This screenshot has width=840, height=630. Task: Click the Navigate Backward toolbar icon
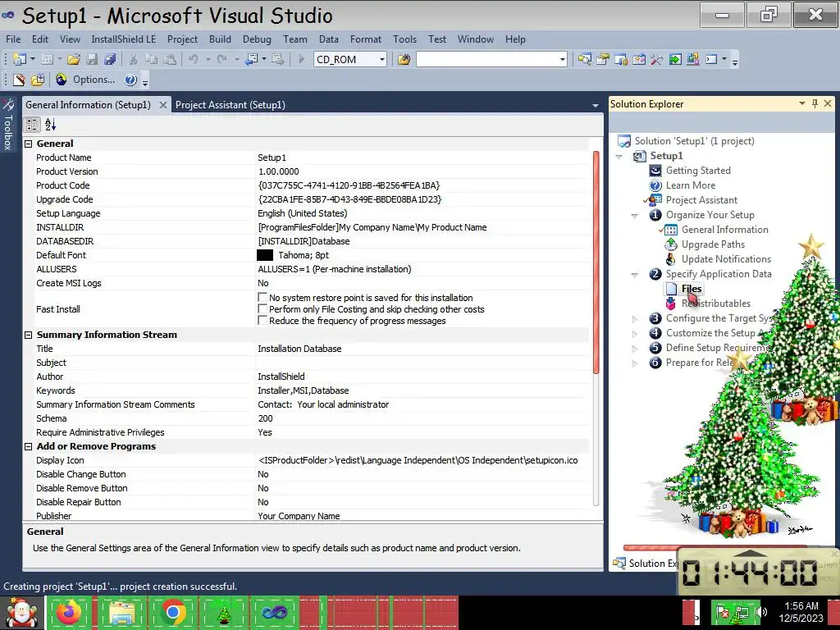(x=252, y=59)
